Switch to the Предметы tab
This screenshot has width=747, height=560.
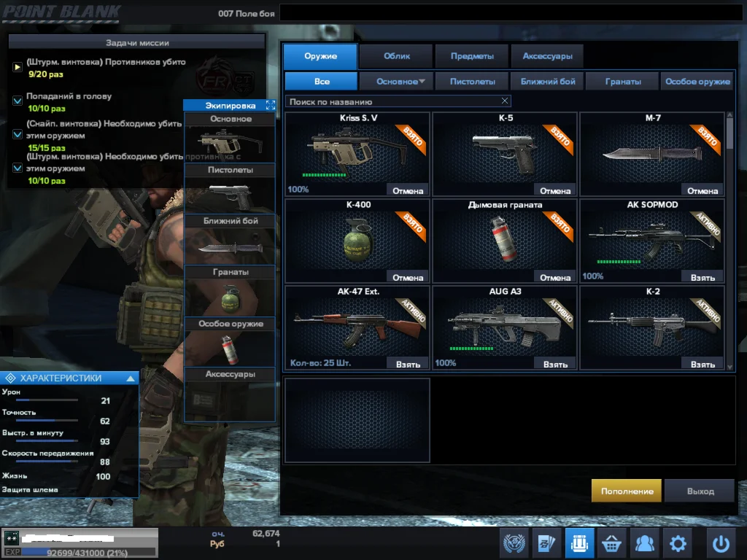click(x=472, y=56)
